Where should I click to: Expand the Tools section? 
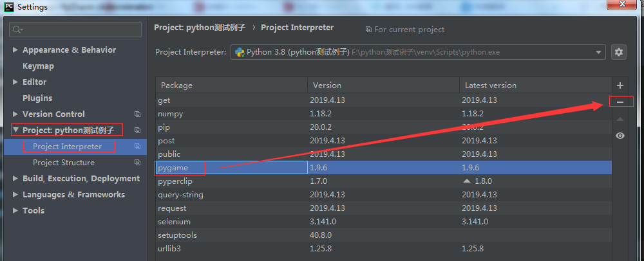tap(15, 211)
